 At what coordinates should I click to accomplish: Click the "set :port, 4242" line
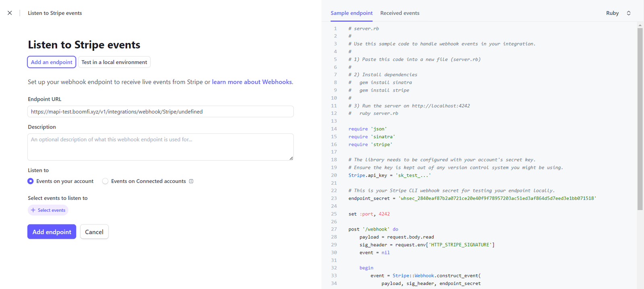369,214
